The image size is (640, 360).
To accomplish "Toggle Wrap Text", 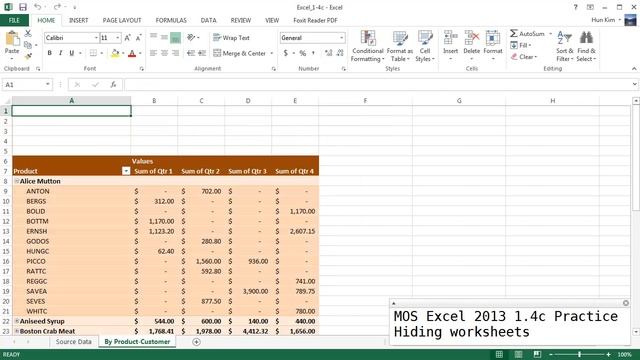I will point(231,38).
